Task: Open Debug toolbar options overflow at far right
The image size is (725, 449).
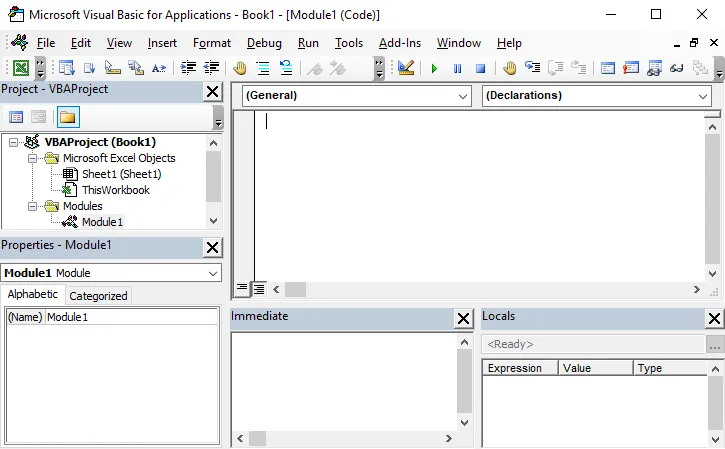Action: click(719, 68)
